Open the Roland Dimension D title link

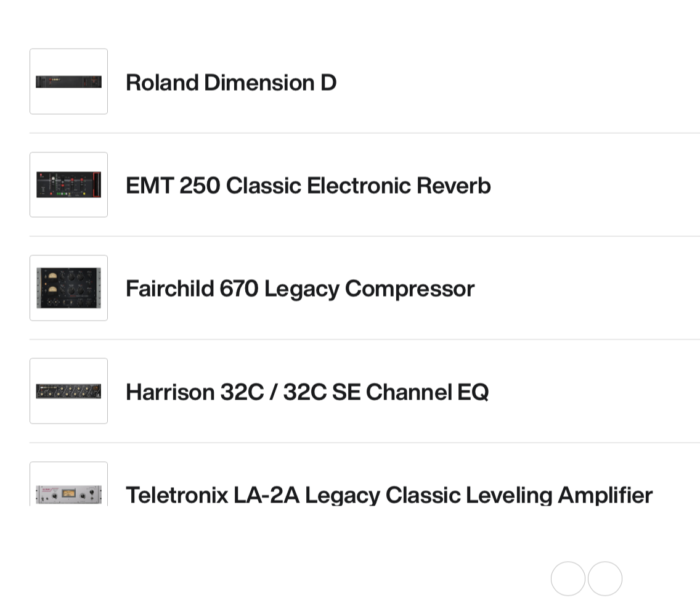[x=230, y=83]
